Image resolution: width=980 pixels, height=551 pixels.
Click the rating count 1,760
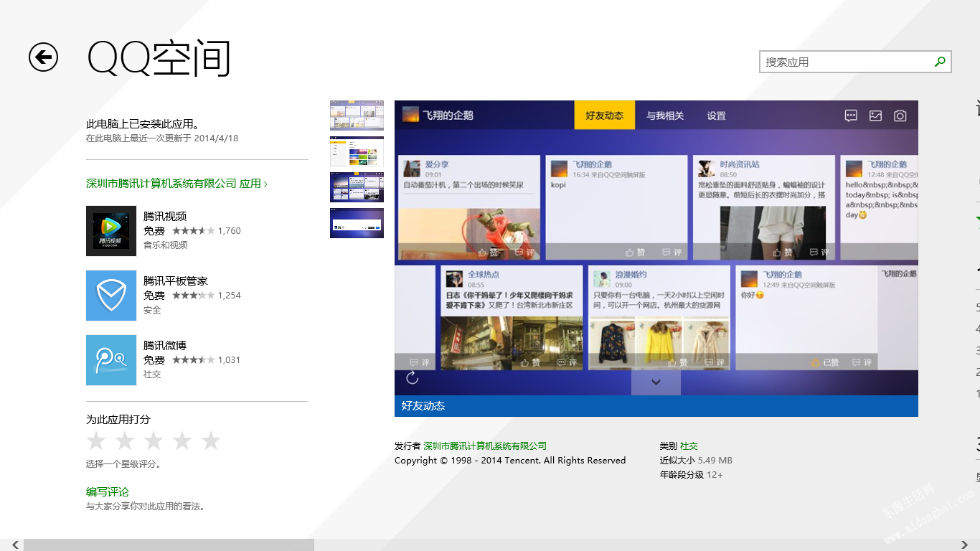click(230, 230)
